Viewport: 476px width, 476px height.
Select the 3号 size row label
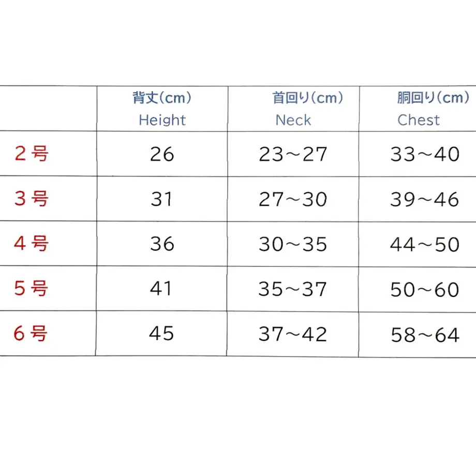(32, 199)
